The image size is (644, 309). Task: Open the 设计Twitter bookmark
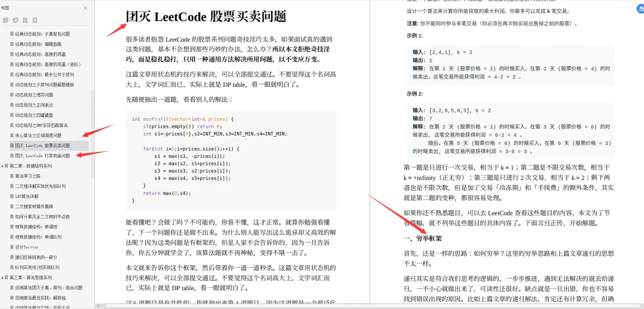tap(28, 247)
